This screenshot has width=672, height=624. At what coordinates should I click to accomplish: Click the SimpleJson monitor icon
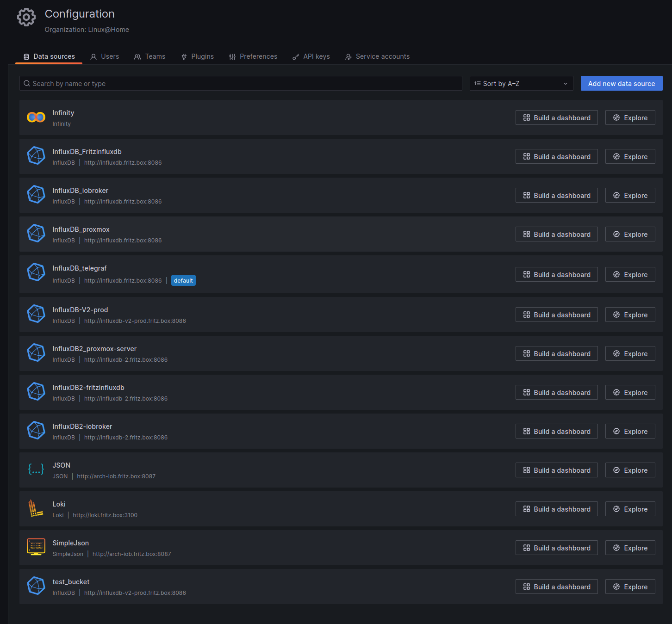36,547
